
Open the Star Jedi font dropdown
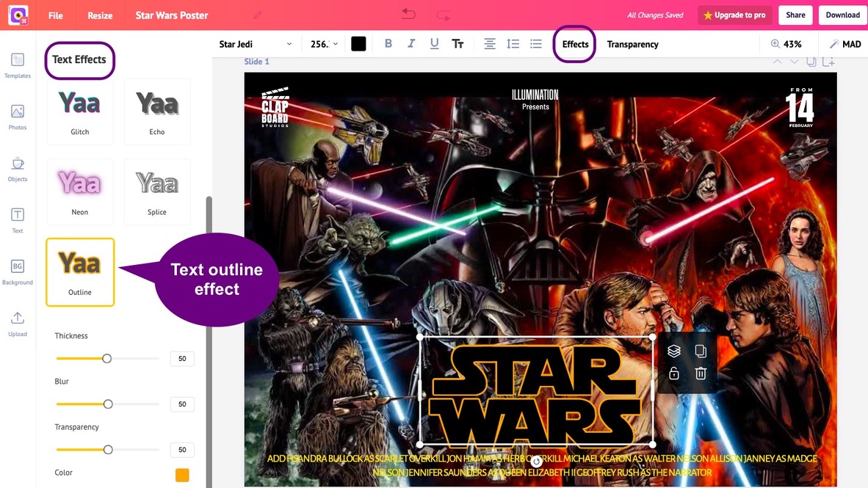256,44
